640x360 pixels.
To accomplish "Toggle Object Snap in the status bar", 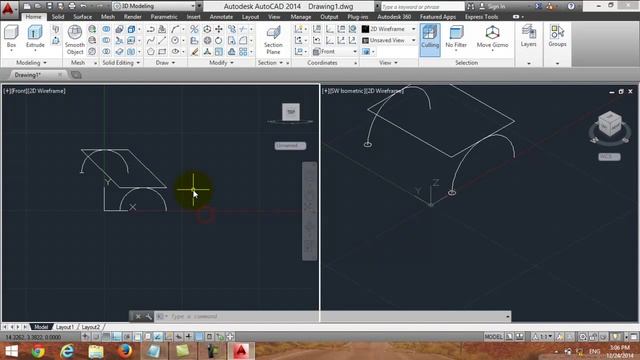I will pos(137,337).
